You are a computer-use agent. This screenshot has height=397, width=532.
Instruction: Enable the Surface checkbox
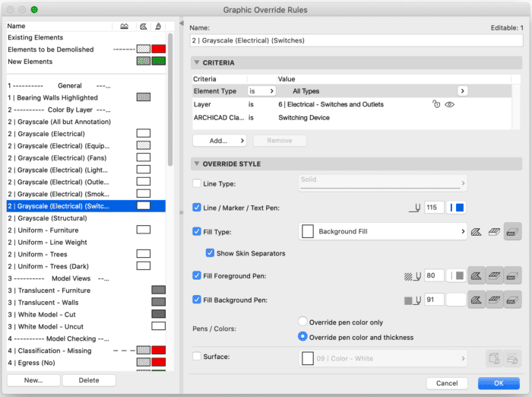pos(197,356)
